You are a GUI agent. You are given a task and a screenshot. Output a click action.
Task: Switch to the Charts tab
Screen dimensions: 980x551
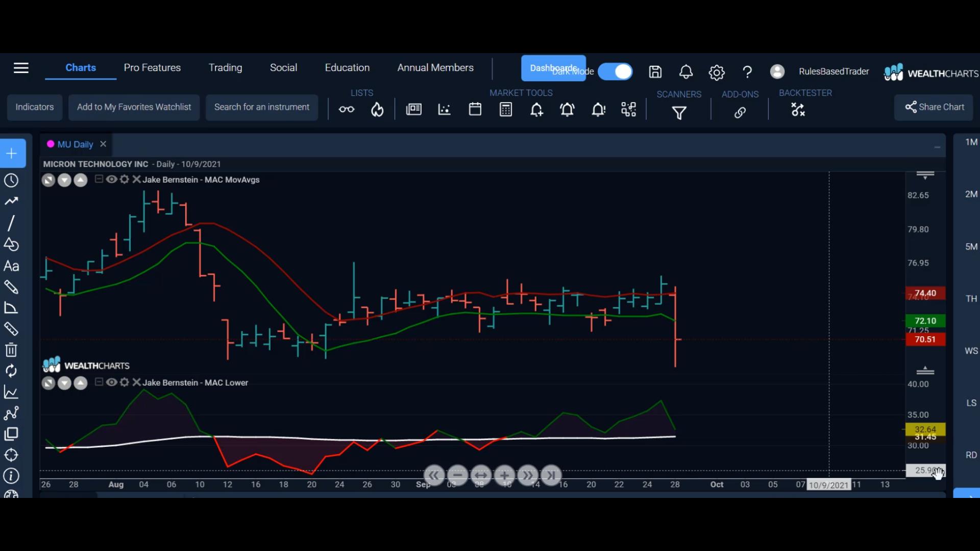click(x=81, y=68)
